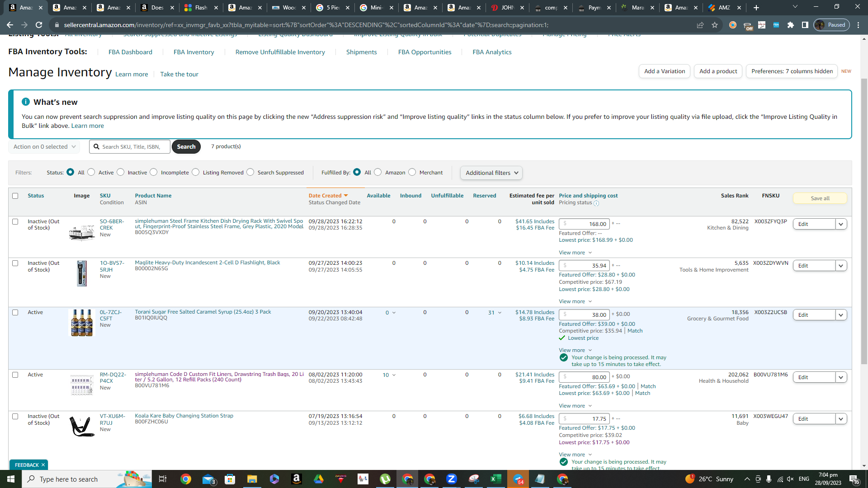Select the Inactive status radio filter
The width and height of the screenshot is (868, 488).
click(120, 172)
